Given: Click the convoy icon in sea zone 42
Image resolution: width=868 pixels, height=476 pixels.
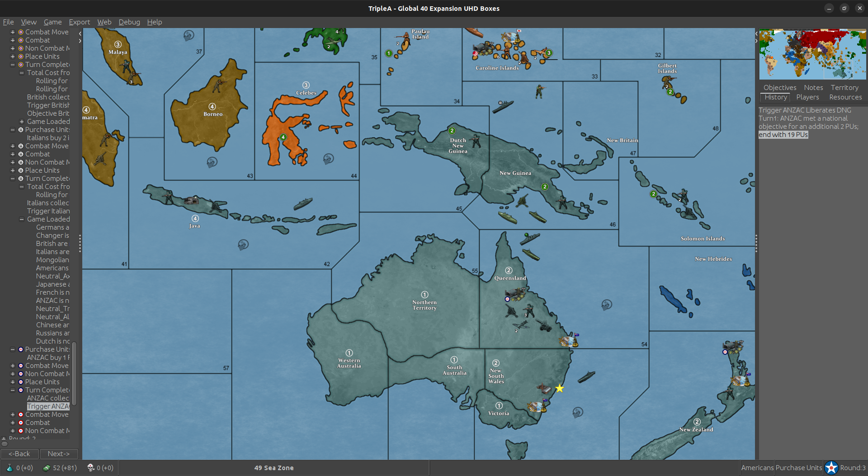Looking at the screenshot, I should 243,245.
